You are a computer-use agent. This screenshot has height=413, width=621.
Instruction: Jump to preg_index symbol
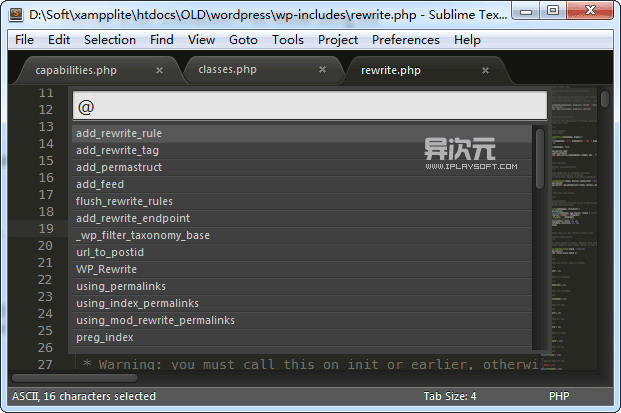pos(302,338)
